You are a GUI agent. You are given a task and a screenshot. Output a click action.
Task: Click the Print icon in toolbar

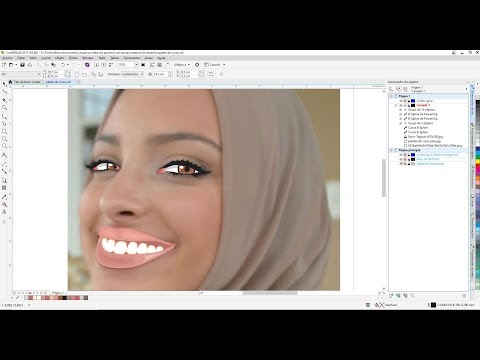(30, 65)
